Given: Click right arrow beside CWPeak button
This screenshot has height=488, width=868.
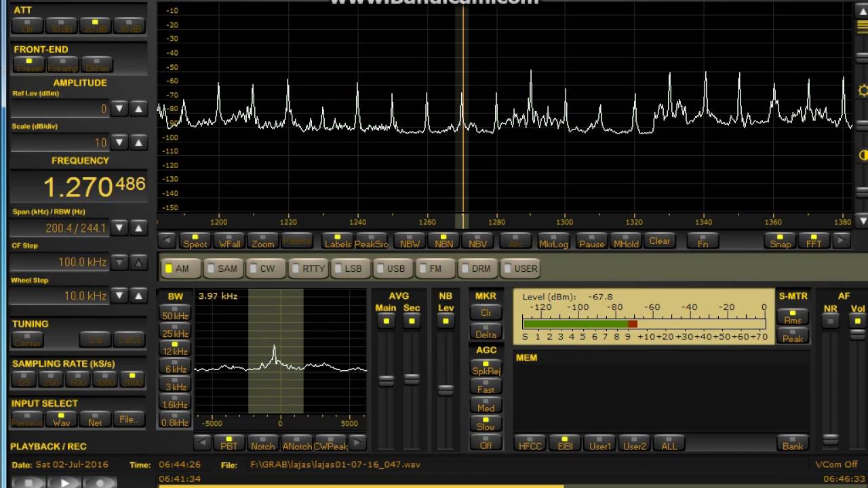Looking at the screenshot, I should point(357,443).
